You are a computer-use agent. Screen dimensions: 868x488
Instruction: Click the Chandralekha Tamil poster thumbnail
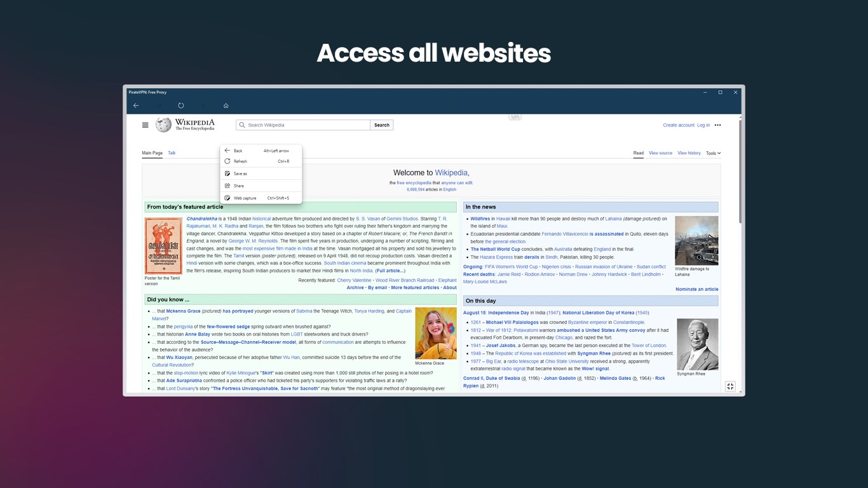(163, 246)
